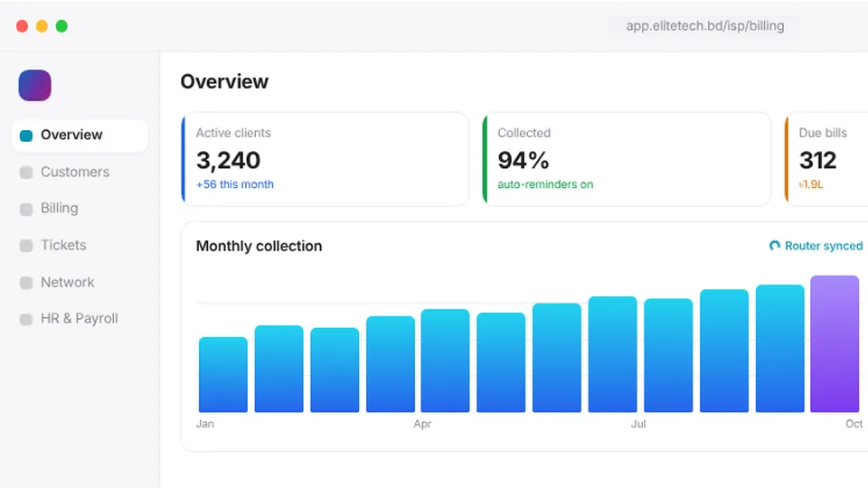This screenshot has height=488, width=868.
Task: Click the gray HR & Payroll icon
Action: click(26, 319)
